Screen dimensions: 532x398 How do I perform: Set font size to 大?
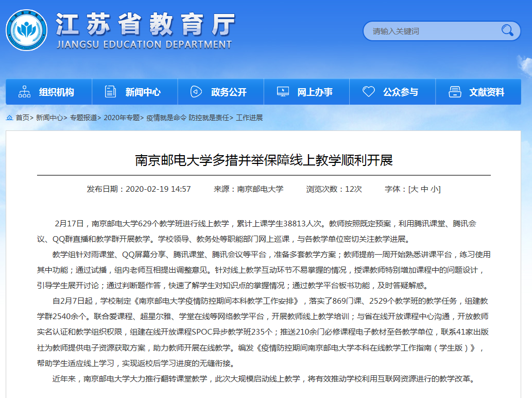tap(414, 189)
